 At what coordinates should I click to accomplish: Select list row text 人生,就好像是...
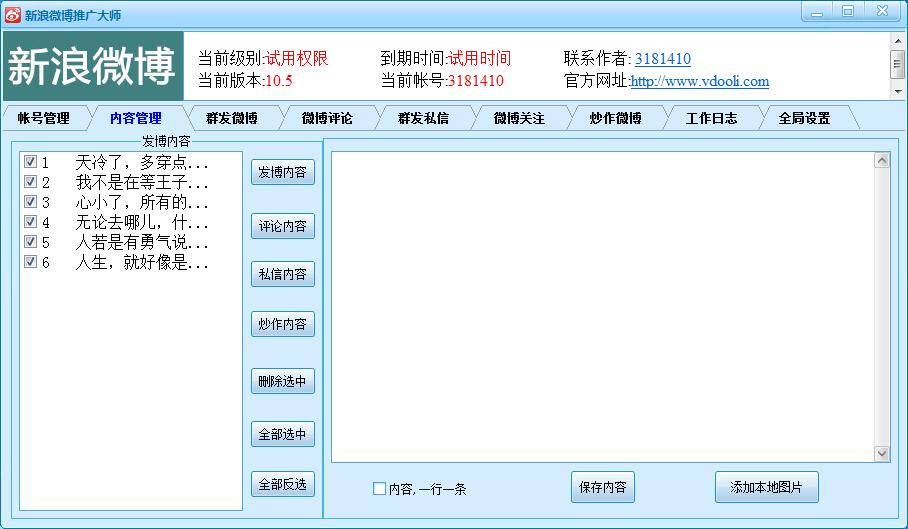point(142,262)
